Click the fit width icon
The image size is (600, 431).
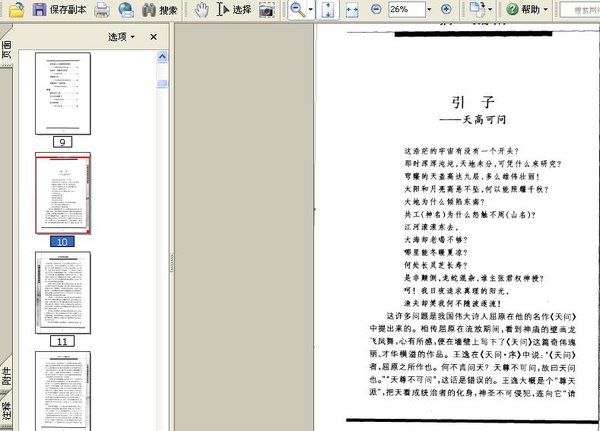pyautogui.click(x=352, y=10)
